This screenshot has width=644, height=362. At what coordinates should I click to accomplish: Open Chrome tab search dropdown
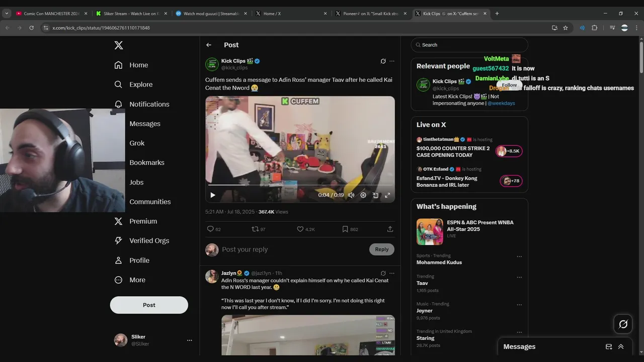click(x=7, y=14)
